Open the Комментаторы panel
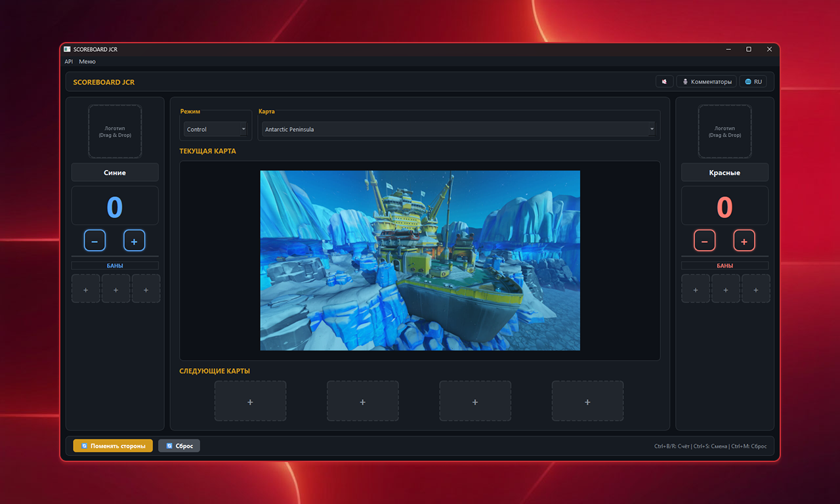 (706, 81)
